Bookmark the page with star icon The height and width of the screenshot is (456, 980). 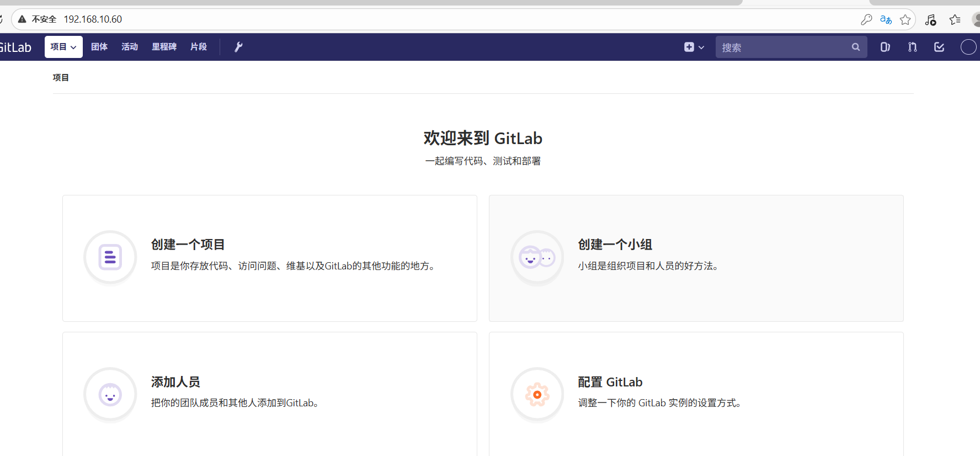[906, 19]
